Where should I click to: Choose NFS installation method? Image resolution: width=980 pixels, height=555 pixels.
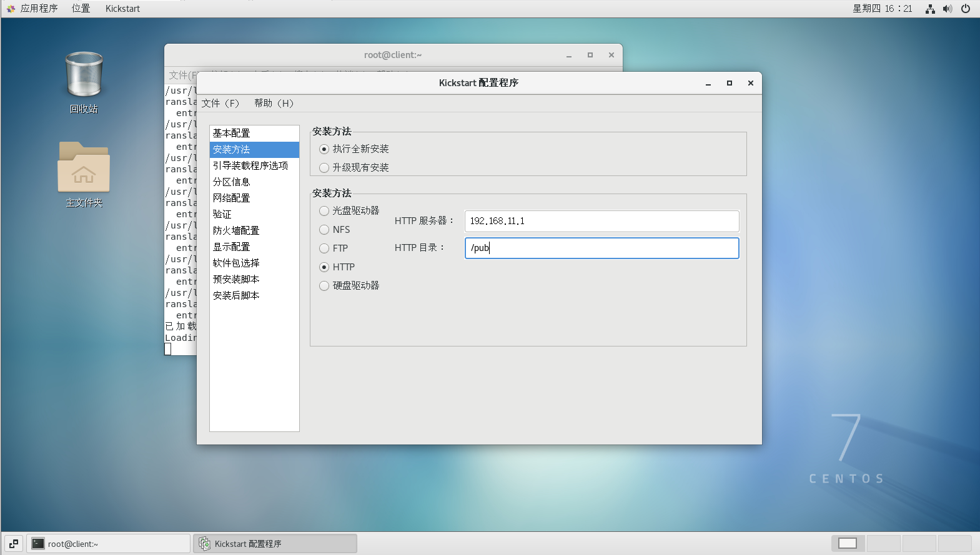324,230
